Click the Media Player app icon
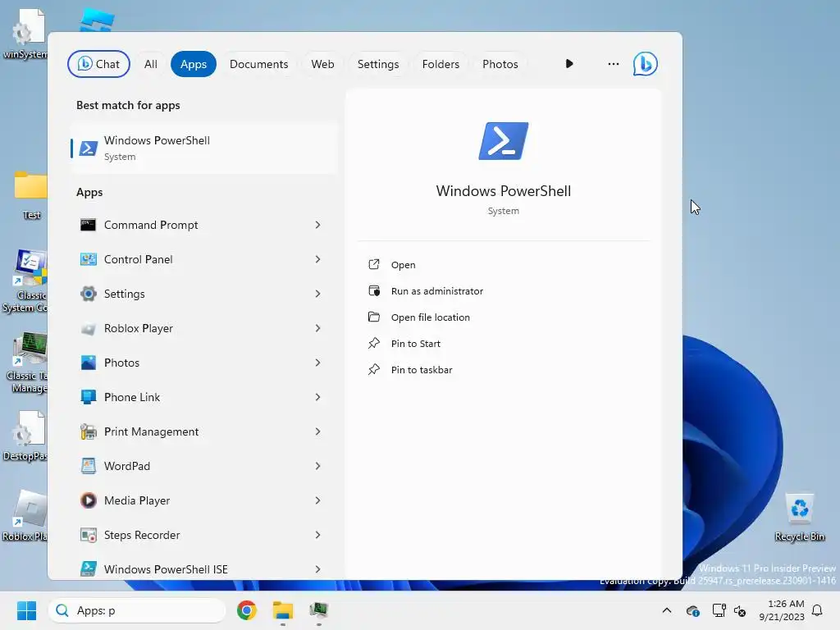Screen dimensions: 840x630 pyautogui.click(x=88, y=500)
